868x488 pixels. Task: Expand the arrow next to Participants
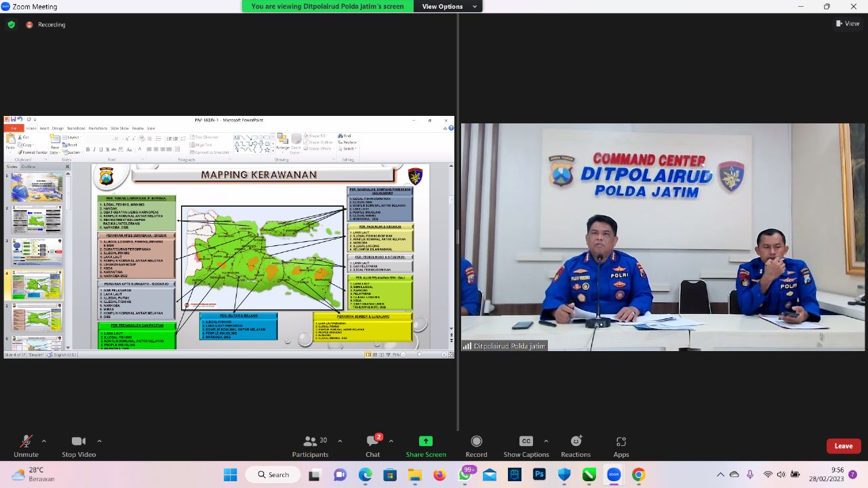point(340,441)
